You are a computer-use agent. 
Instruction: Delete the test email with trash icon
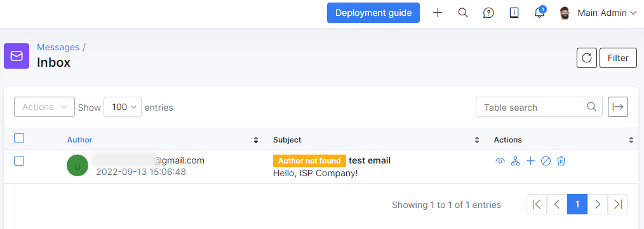561,161
